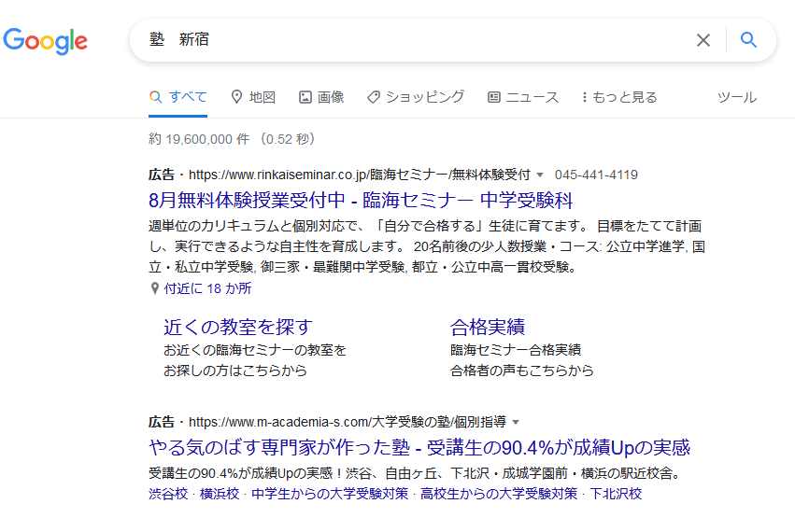Select the ニュース (News) tab

pyautogui.click(x=523, y=97)
